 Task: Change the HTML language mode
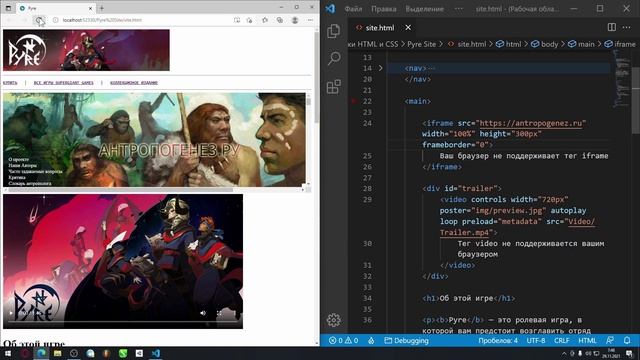[x=587, y=340]
